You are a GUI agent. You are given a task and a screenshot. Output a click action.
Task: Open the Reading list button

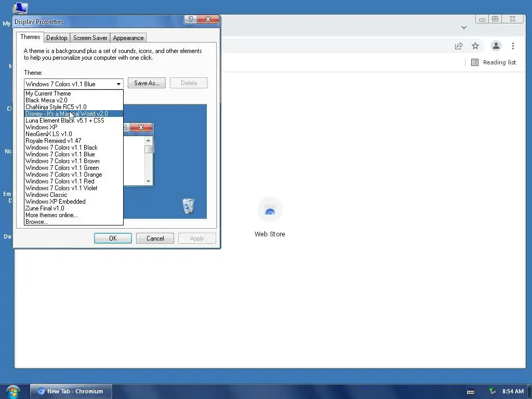494,62
